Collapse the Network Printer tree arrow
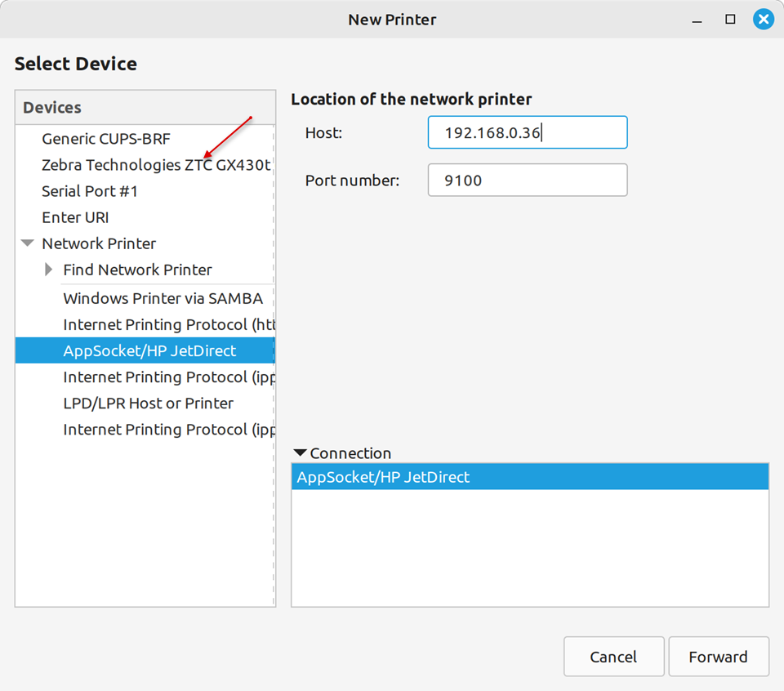Viewport: 784px width, 691px height. (28, 243)
